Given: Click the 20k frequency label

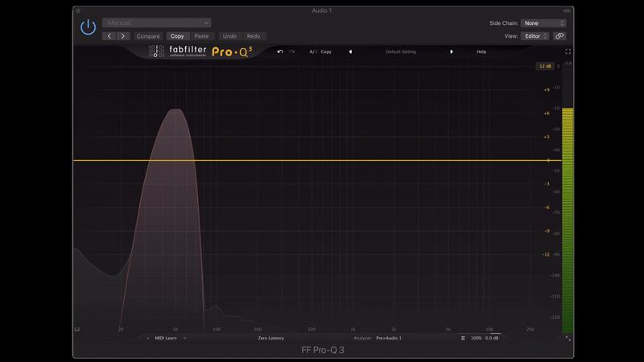Looking at the screenshot, I should [x=530, y=329].
